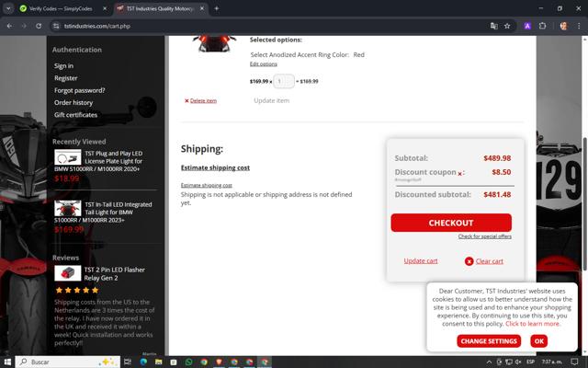The height and width of the screenshot is (368, 588).
Task: Show hidden system tray icons
Action: 489,362
